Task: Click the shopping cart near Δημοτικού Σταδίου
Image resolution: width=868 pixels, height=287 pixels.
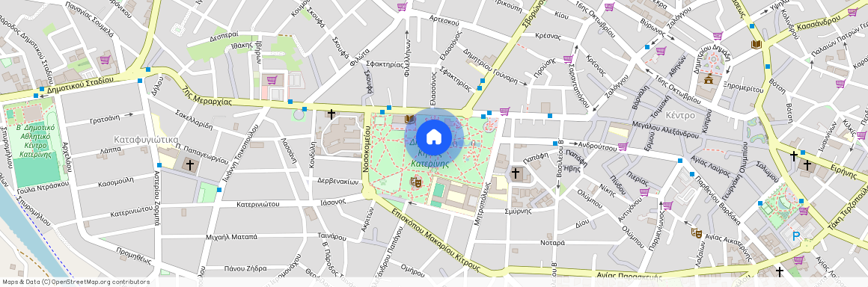Action: [x=105, y=59]
